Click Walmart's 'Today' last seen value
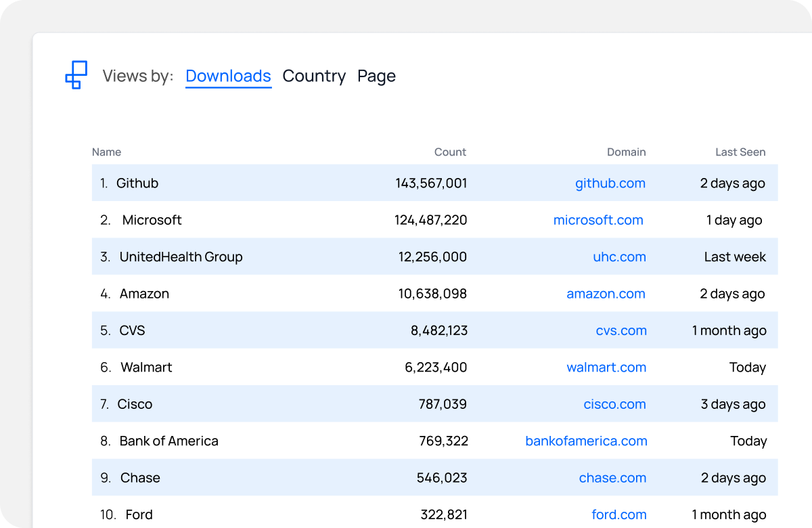The image size is (812, 528). pyautogui.click(x=748, y=368)
